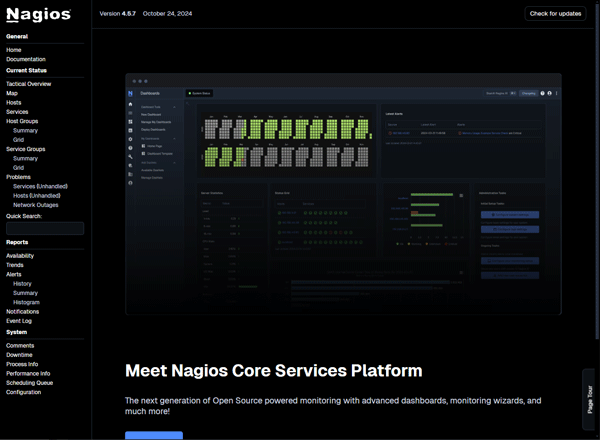This screenshot has width=600, height=440.
Task: View Hosts (Unhandled) problems
Action: coord(37,196)
